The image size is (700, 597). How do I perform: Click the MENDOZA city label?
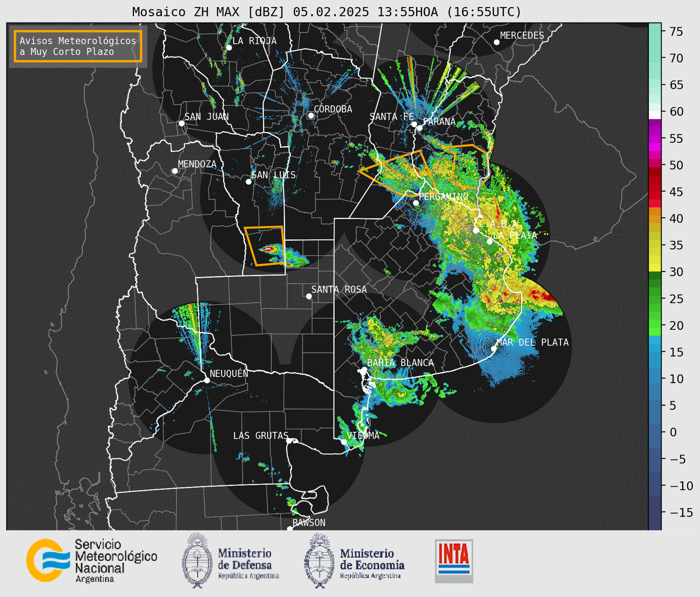point(197,164)
